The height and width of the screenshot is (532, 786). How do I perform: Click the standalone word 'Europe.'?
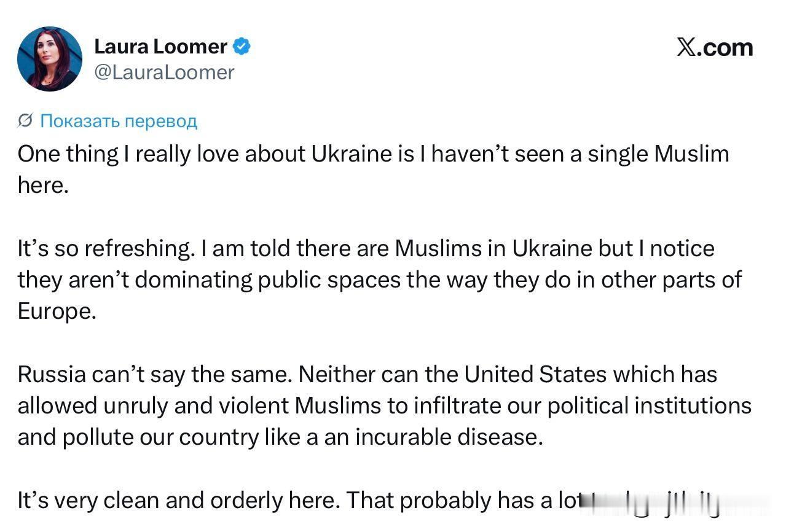coord(57,311)
